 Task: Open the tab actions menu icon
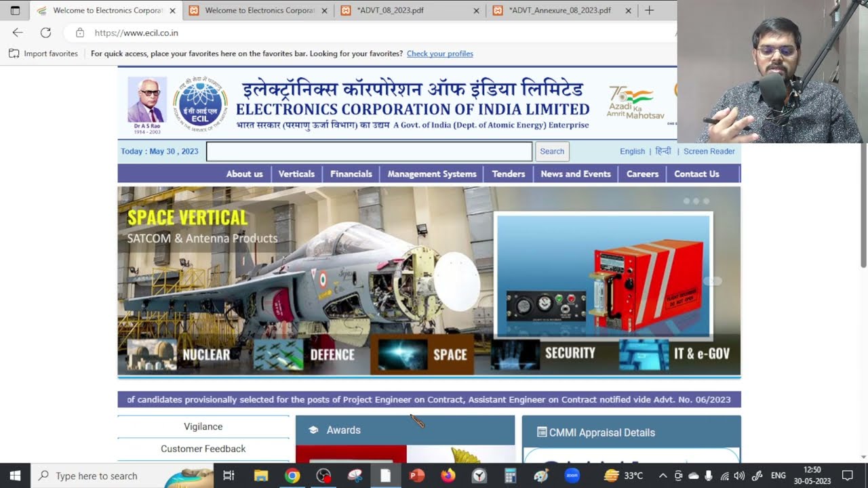(x=15, y=10)
